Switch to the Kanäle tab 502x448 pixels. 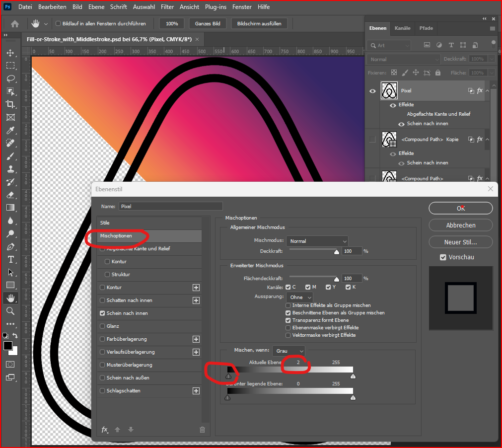point(402,28)
